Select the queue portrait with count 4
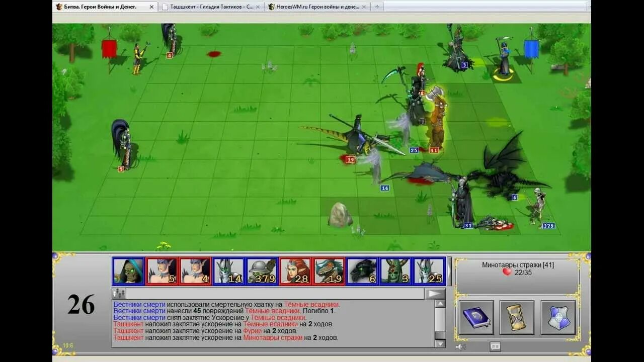644x362 pixels. tap(195, 271)
